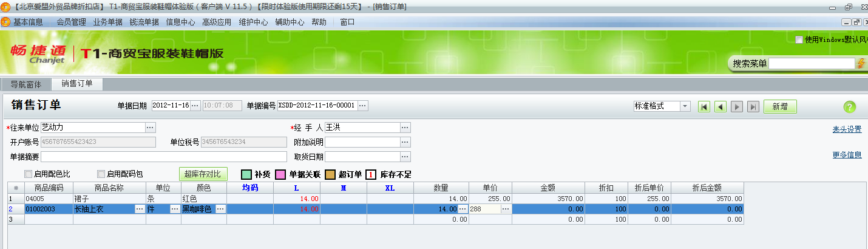Enable 启用配码包 checkbox
868x249 pixels.
coord(101,174)
